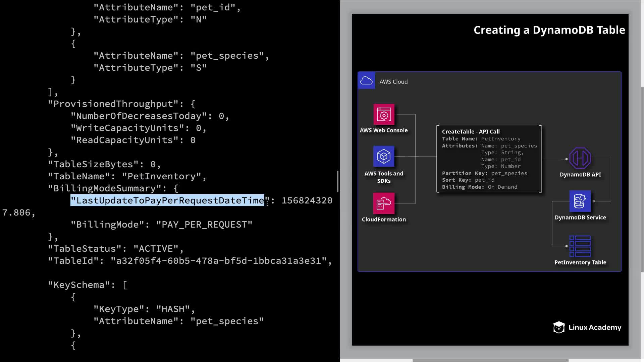Screen dimensions: 644x362
Task: Click the terminal pane vertical scrollbar
Action: click(337, 181)
